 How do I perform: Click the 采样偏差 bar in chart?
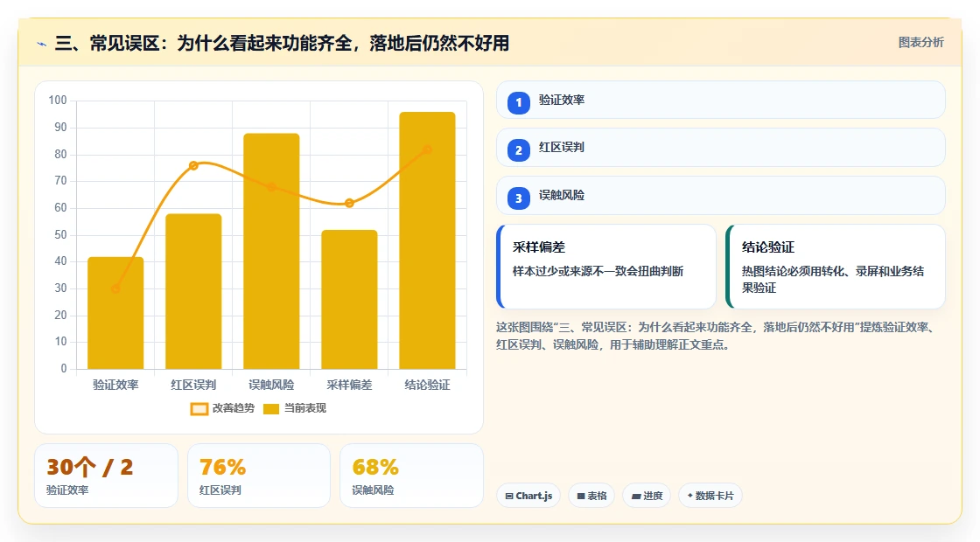(349, 300)
